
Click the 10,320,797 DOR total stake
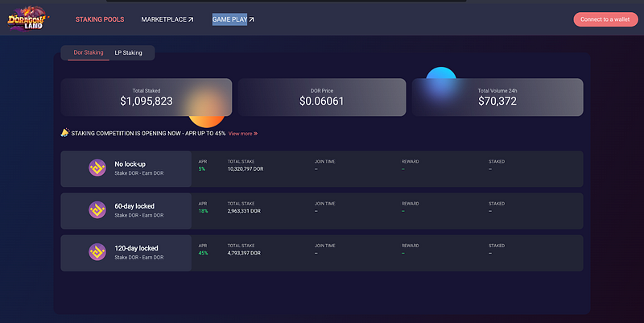[x=246, y=169]
